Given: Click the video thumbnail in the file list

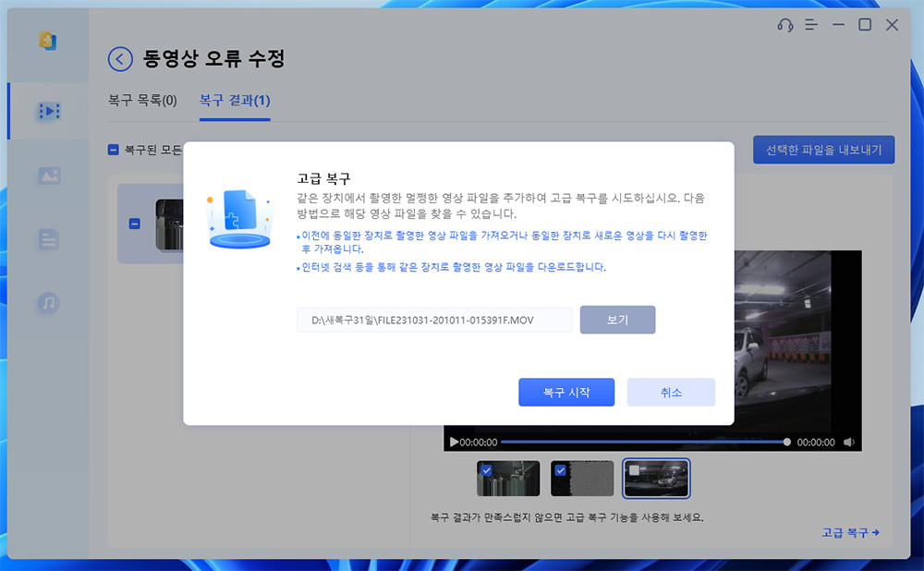Looking at the screenshot, I should tap(170, 224).
